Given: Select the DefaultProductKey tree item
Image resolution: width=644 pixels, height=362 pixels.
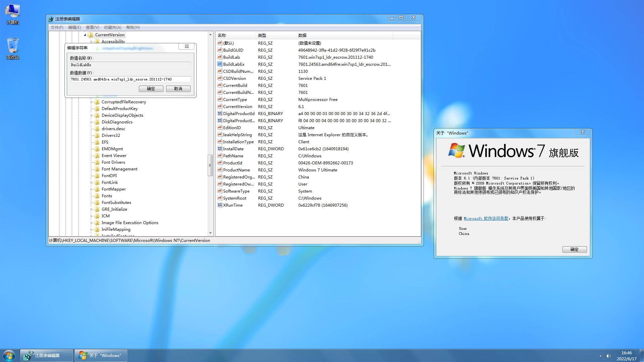Looking at the screenshot, I should (x=119, y=109).
